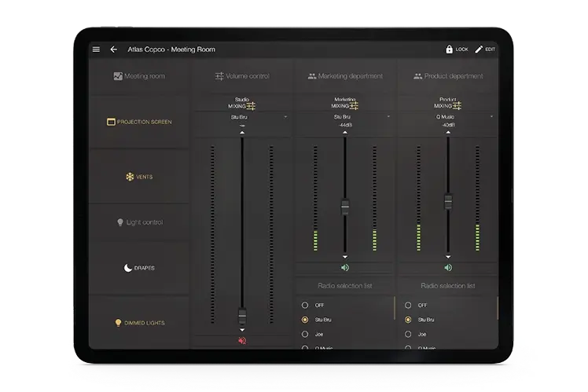Increase Studio volume with up arrow
Image resolution: width=588 pixels, height=392 pixels.
coord(242,133)
